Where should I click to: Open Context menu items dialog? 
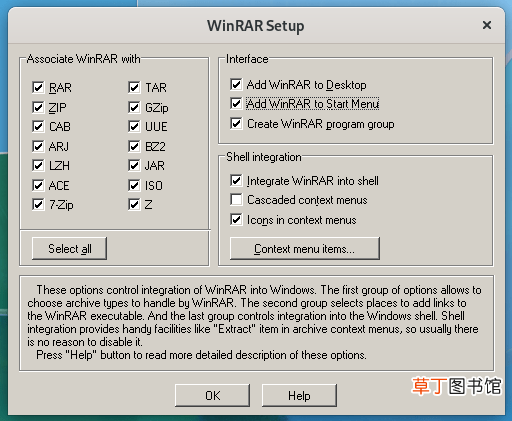[x=305, y=248]
